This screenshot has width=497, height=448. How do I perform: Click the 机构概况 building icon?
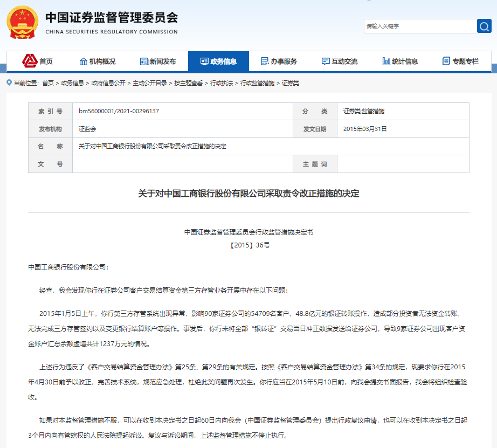[x=83, y=61]
